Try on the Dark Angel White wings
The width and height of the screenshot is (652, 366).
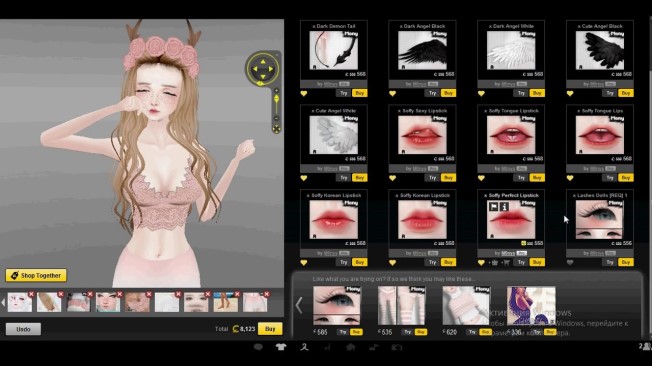(x=521, y=93)
